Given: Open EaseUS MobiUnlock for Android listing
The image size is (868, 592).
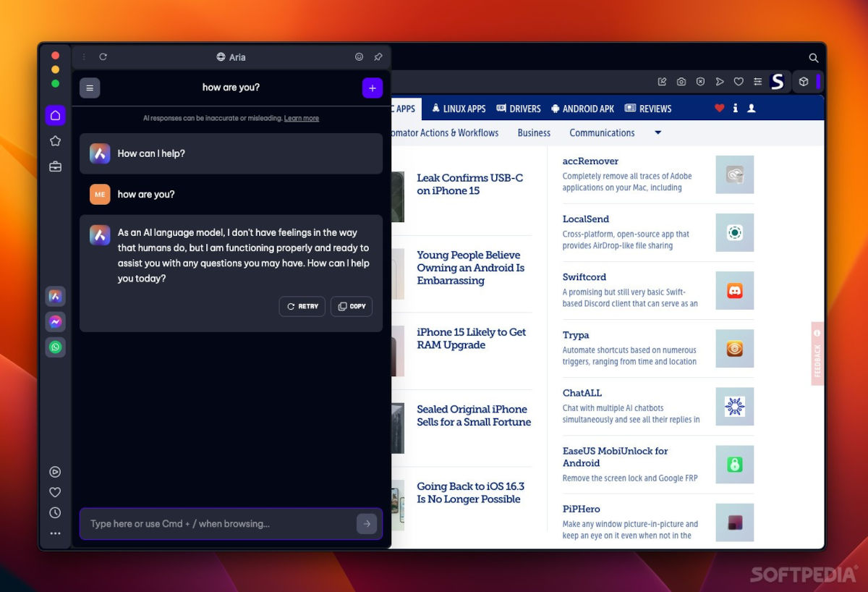Looking at the screenshot, I should click(x=616, y=457).
